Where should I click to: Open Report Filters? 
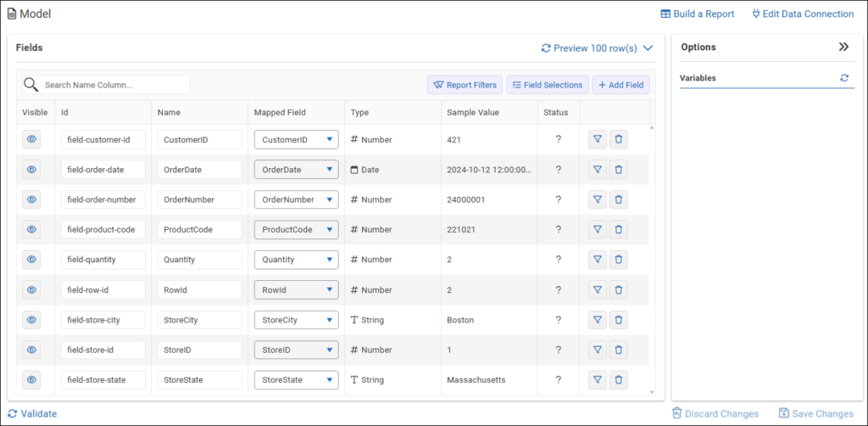click(x=465, y=85)
